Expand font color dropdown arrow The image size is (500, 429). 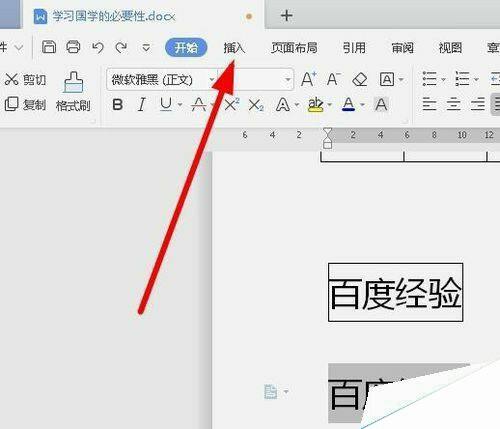pyautogui.click(x=363, y=105)
